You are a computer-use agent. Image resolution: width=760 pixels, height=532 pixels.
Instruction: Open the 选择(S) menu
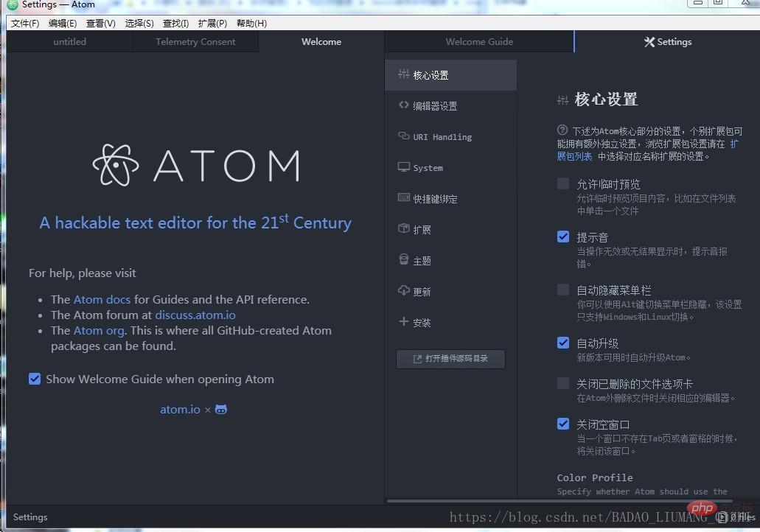[x=139, y=24]
